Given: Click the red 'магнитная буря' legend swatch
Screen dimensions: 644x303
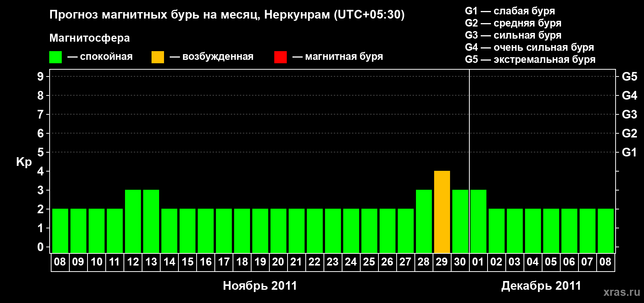Looking at the screenshot, I should click(280, 57).
